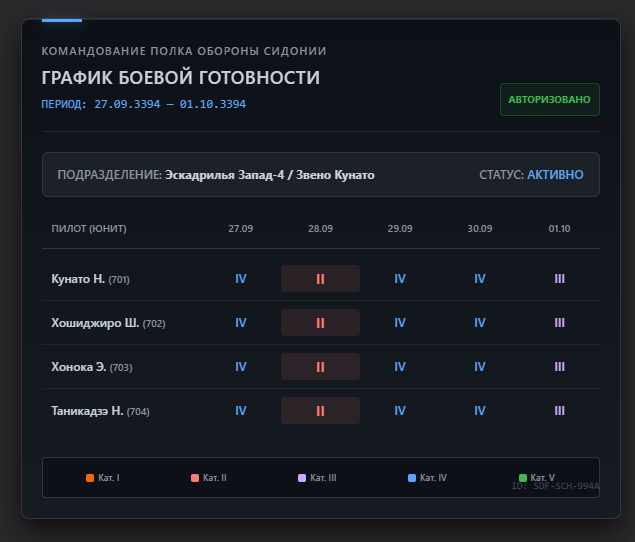Click the КОМАНДОВАНИЕ ПОЛКА ОБОРОНЫ СИДОНИИ subtitle
635x542 pixels.
(184, 51)
